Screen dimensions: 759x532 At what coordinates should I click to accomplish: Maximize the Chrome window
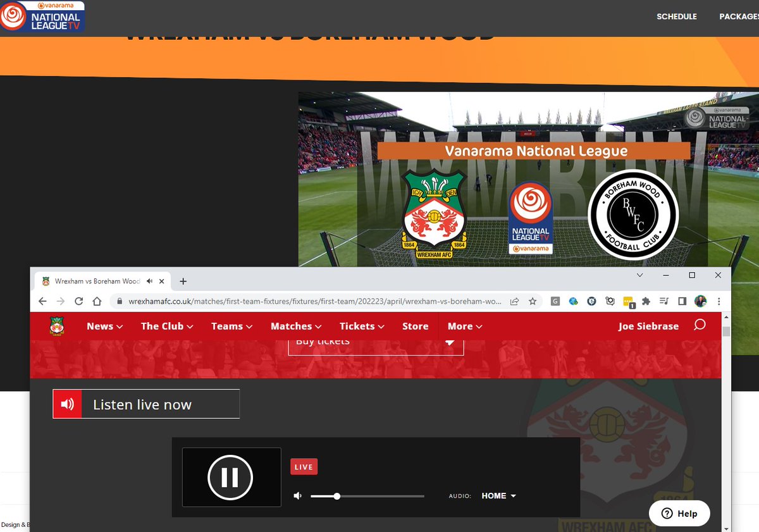[x=692, y=275]
